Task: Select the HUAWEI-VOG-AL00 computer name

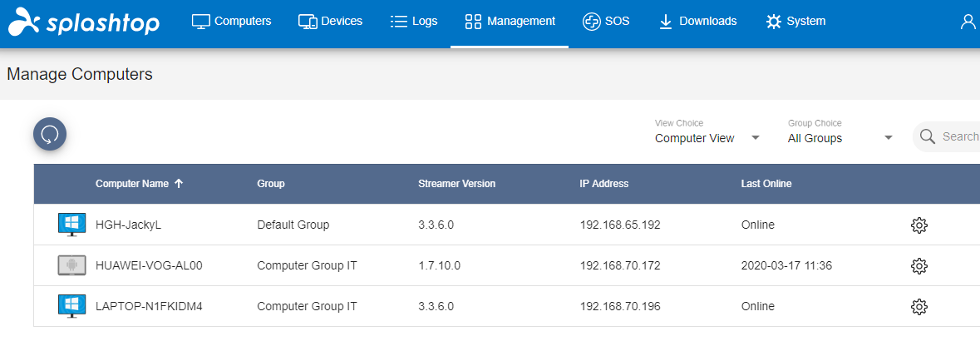Action: tap(149, 265)
